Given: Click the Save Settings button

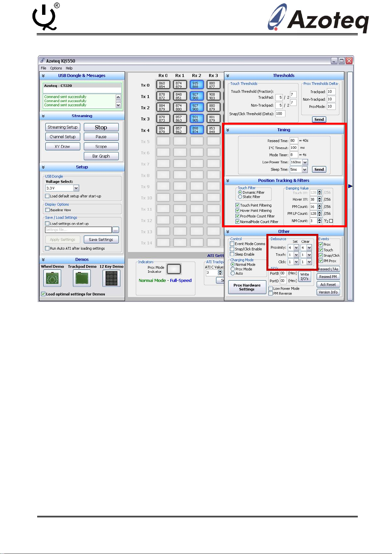Looking at the screenshot, I should (x=101, y=239).
